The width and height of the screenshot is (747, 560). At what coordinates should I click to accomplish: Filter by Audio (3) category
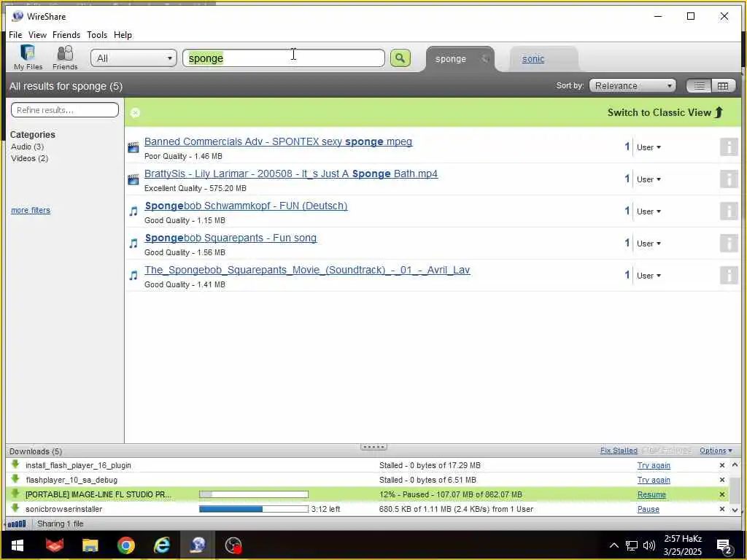click(27, 147)
